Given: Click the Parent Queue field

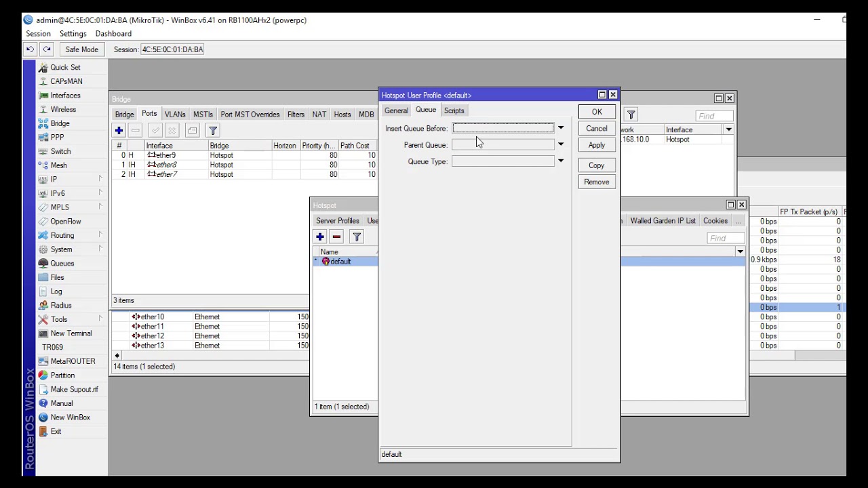Looking at the screenshot, I should click(503, 145).
